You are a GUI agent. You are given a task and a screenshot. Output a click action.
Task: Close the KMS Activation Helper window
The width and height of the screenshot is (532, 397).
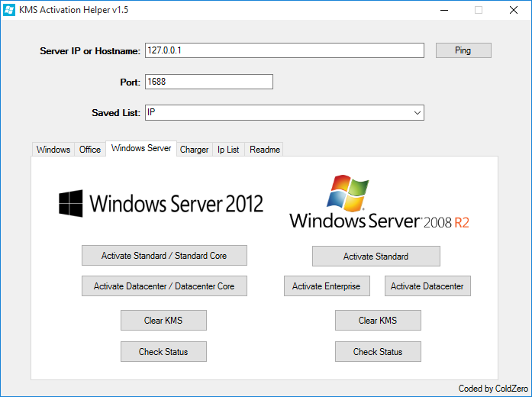point(514,10)
